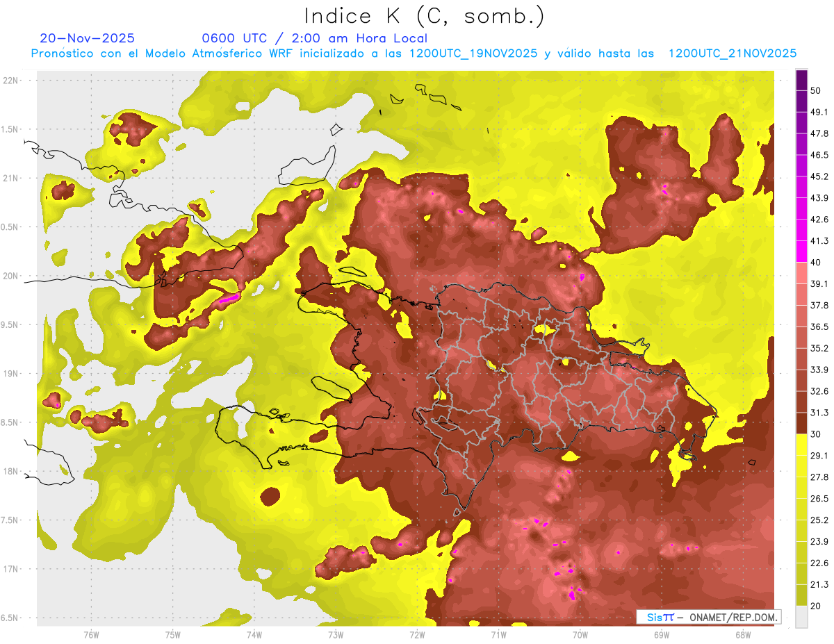This screenshot has width=834, height=644.
Task: Click the '29.1' value on the color scale
Action: pyautogui.click(x=819, y=456)
